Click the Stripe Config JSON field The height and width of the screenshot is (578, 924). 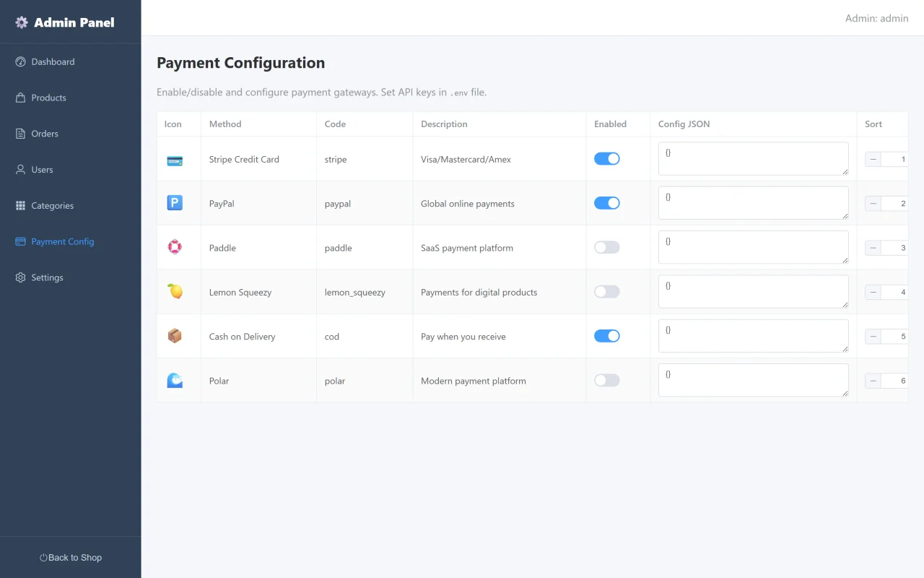coord(754,159)
